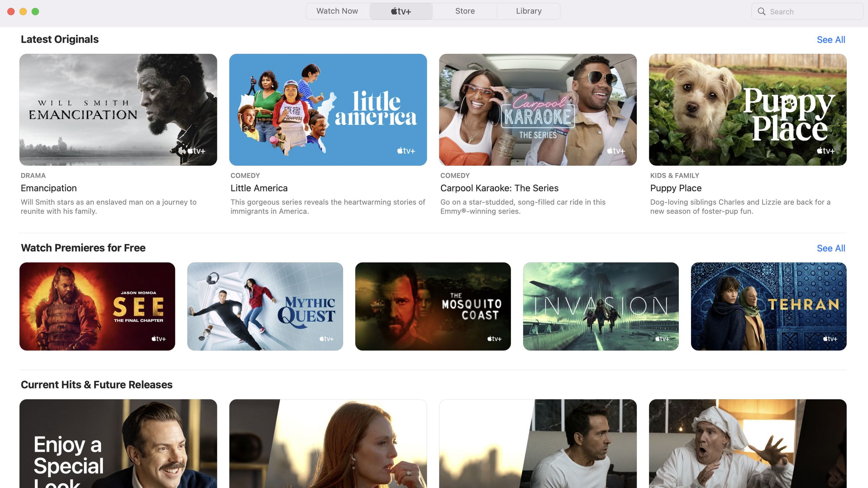868x488 pixels.
Task: Select the Mythic Quest tile
Action: click(x=265, y=306)
